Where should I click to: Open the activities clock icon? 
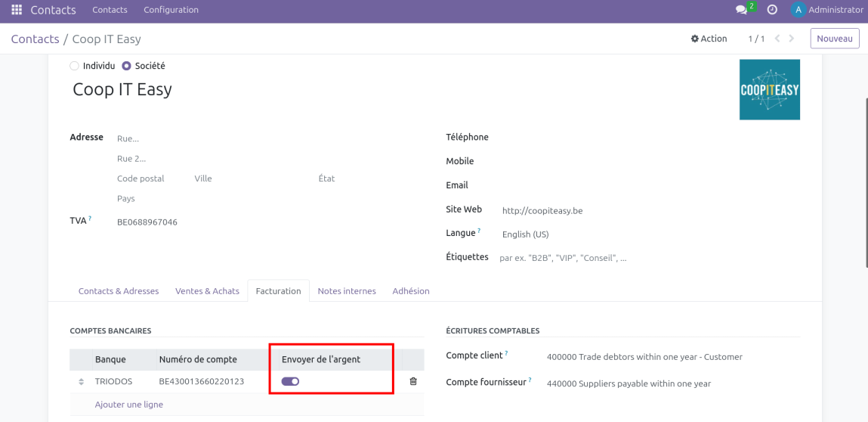(772, 10)
